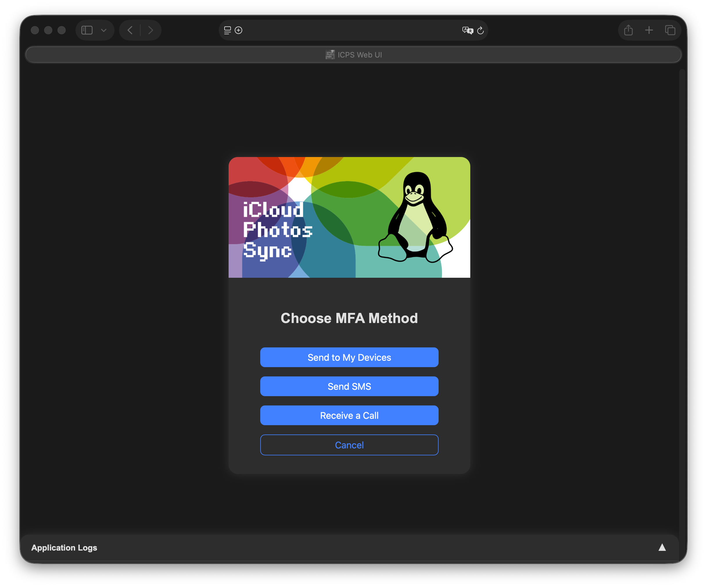This screenshot has width=707, height=588.
Task: Open the Share menu
Action: 628,30
